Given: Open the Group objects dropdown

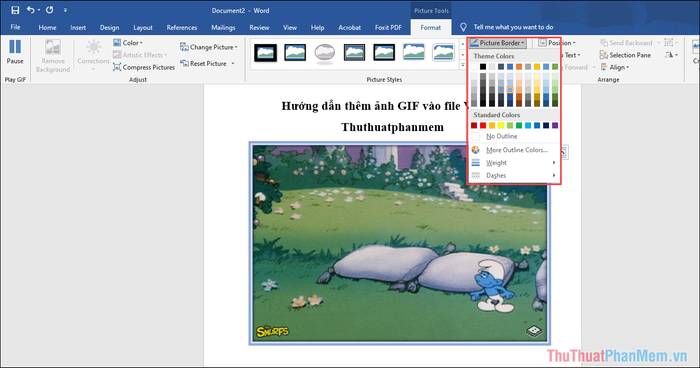Looking at the screenshot, I should pyautogui.click(x=670, y=42).
